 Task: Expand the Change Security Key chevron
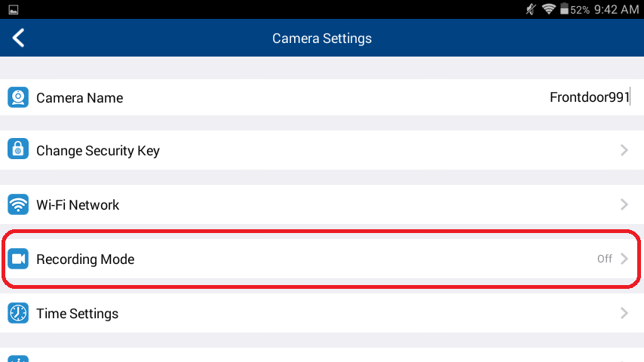click(624, 150)
